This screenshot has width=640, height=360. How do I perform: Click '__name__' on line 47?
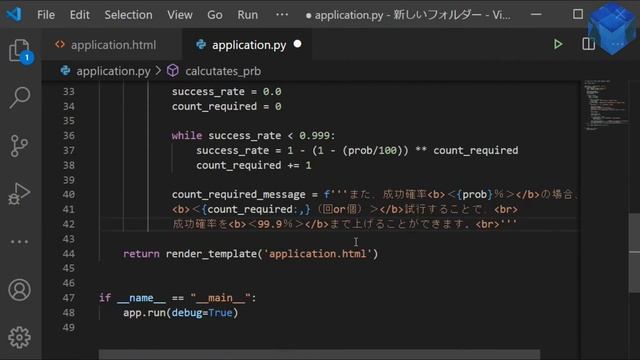coord(141,298)
